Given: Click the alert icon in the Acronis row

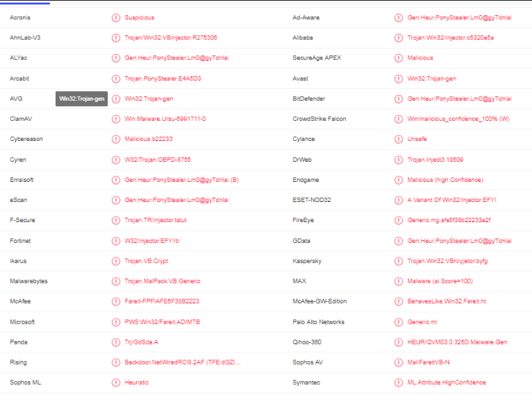Looking at the screenshot, I should coord(116,17).
